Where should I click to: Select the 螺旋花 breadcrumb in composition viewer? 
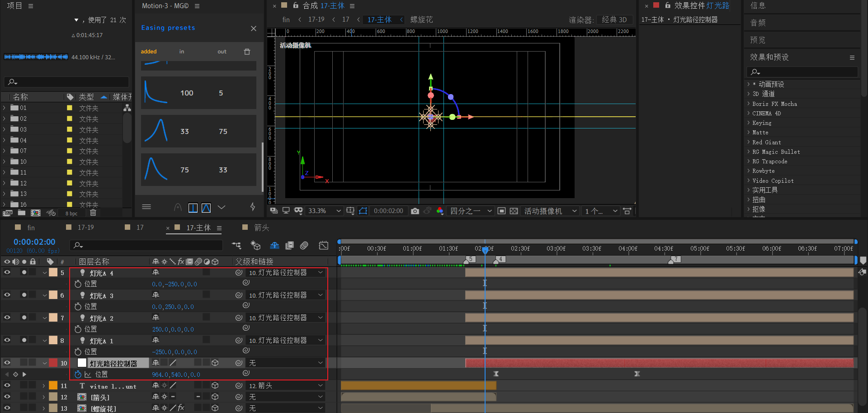point(421,19)
